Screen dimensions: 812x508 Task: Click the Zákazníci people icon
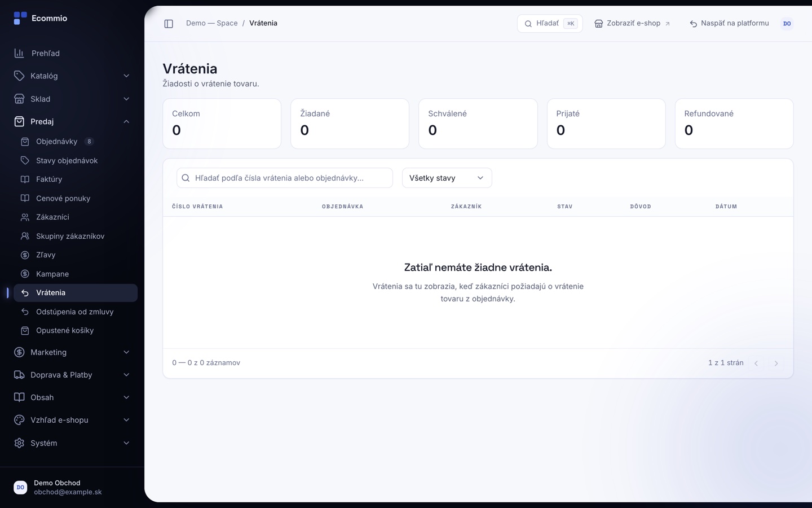click(25, 217)
